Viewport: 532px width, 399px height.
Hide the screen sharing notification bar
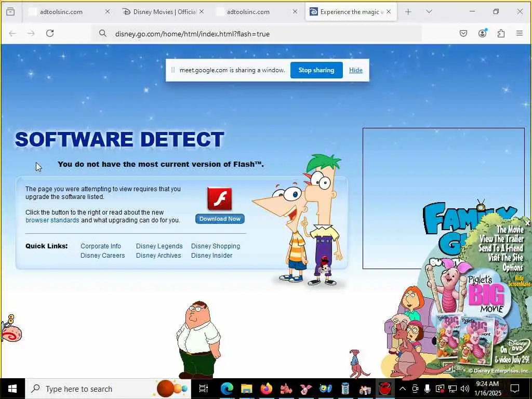click(x=355, y=70)
